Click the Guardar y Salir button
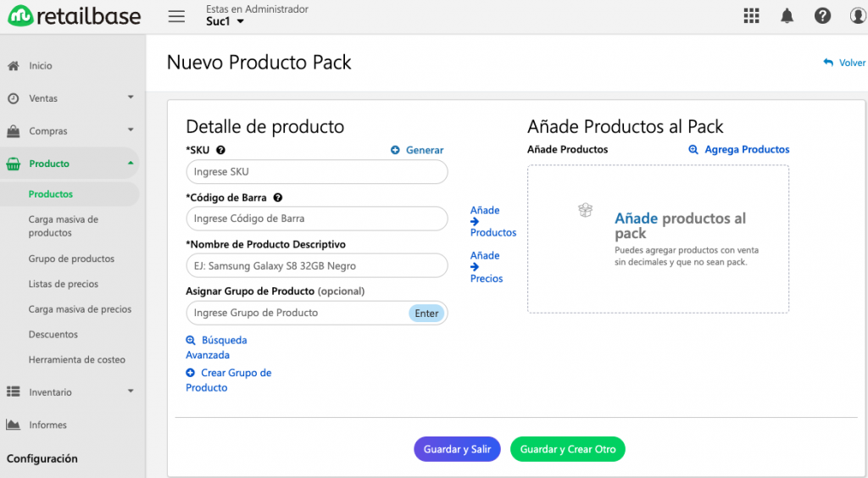This screenshot has width=868, height=478. (457, 449)
